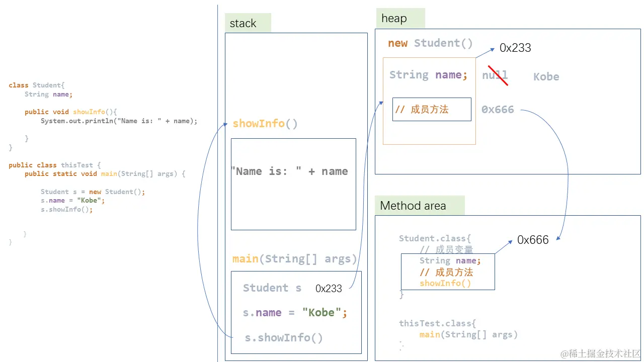Click the "// 成员方法" box in heap object
Viewport: 644px width, 362px height.
click(x=432, y=109)
